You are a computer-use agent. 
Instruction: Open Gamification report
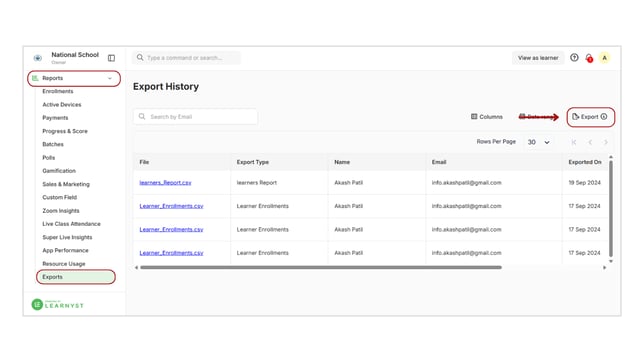point(59,171)
